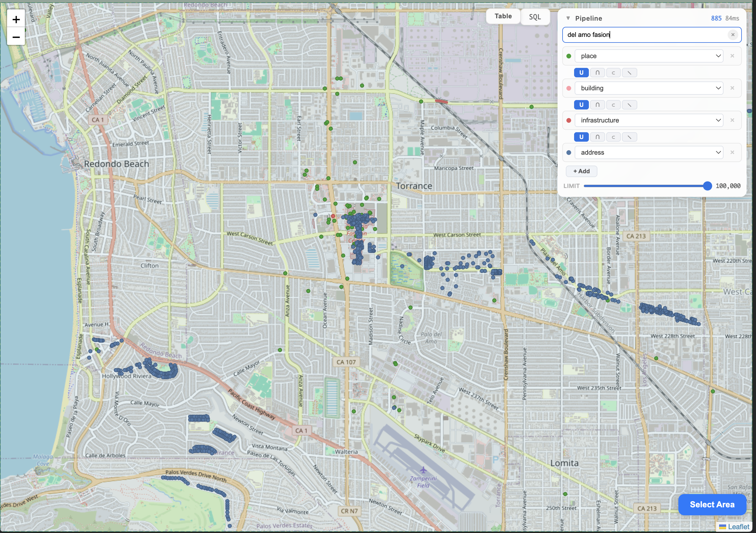The width and height of the screenshot is (756, 533).
Task: Switch to the Table view
Action: tap(503, 16)
